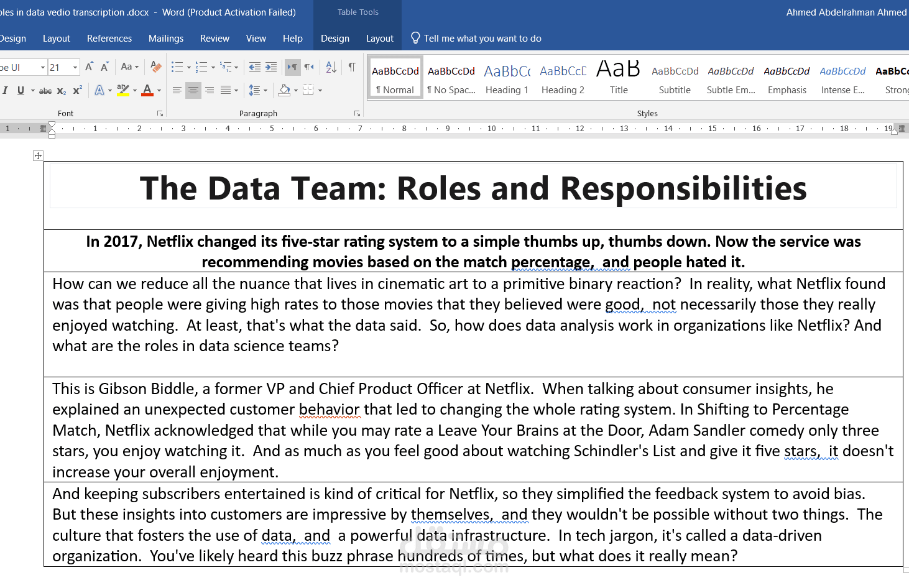Toggle italic formatting
Image resolution: width=909 pixels, height=588 pixels.
click(x=5, y=91)
